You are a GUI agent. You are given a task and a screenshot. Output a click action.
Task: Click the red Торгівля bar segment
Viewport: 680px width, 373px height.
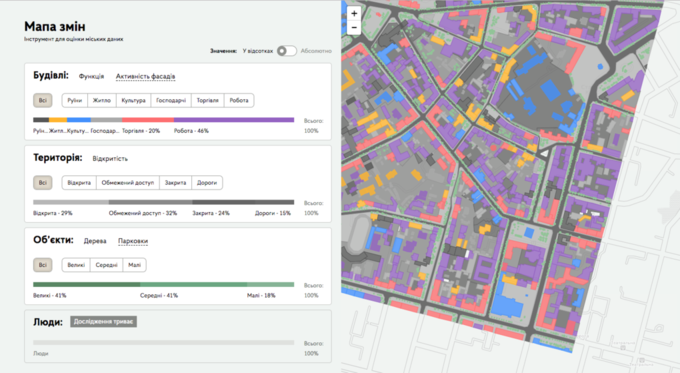(x=148, y=120)
